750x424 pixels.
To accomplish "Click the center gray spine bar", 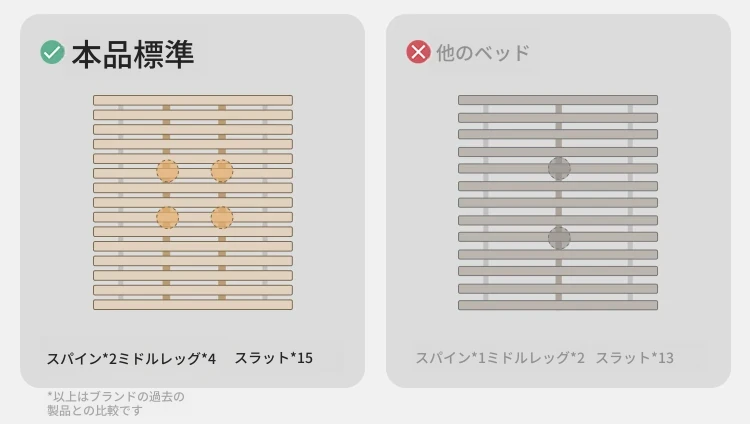I will click(x=559, y=202).
